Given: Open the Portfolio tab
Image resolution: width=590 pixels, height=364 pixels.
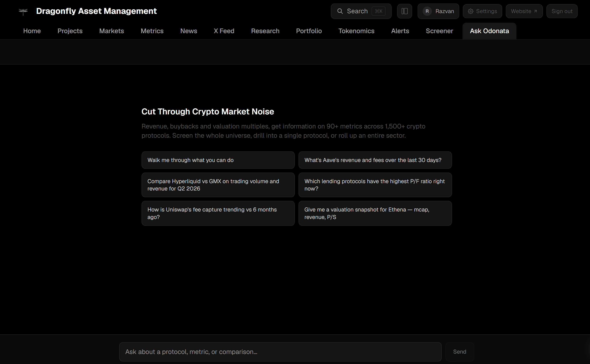Looking at the screenshot, I should (309, 31).
